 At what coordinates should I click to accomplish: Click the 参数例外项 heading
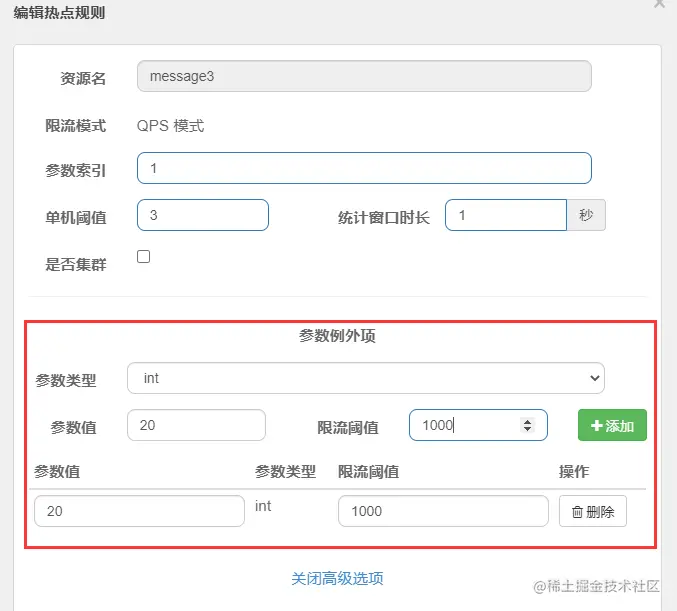[337, 336]
